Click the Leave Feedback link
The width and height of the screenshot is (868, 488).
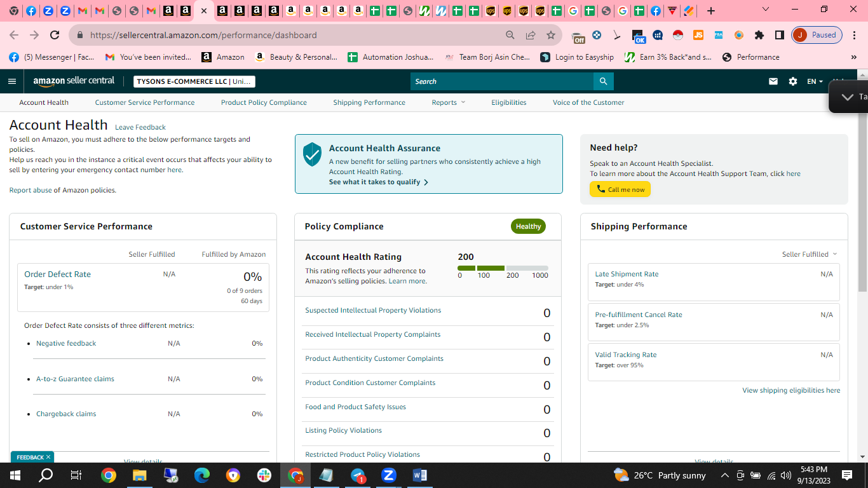tap(140, 127)
